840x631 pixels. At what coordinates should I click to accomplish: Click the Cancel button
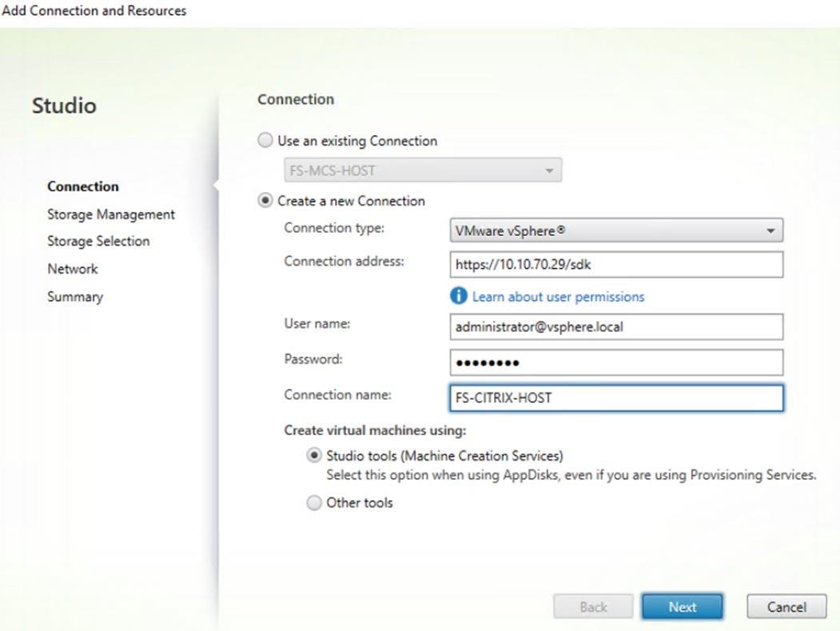point(786,606)
